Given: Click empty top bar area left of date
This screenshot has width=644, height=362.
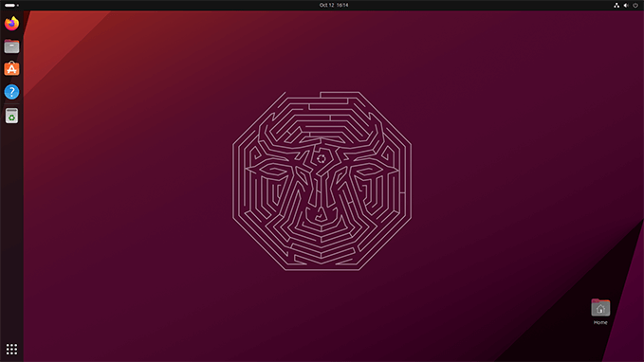Looking at the screenshot, I should tap(164, 6).
